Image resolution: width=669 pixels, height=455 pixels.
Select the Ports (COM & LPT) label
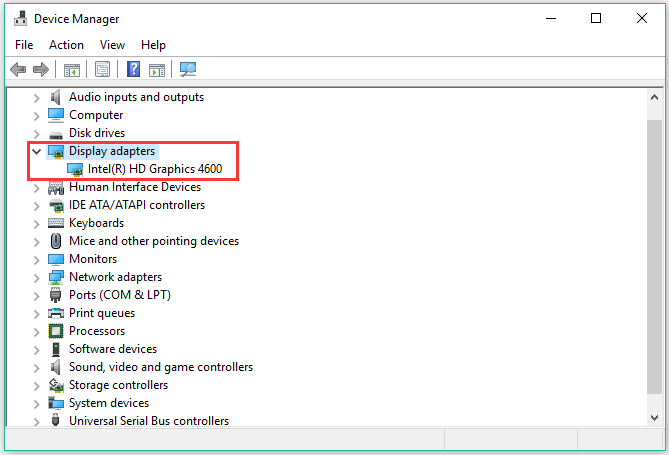click(x=120, y=295)
